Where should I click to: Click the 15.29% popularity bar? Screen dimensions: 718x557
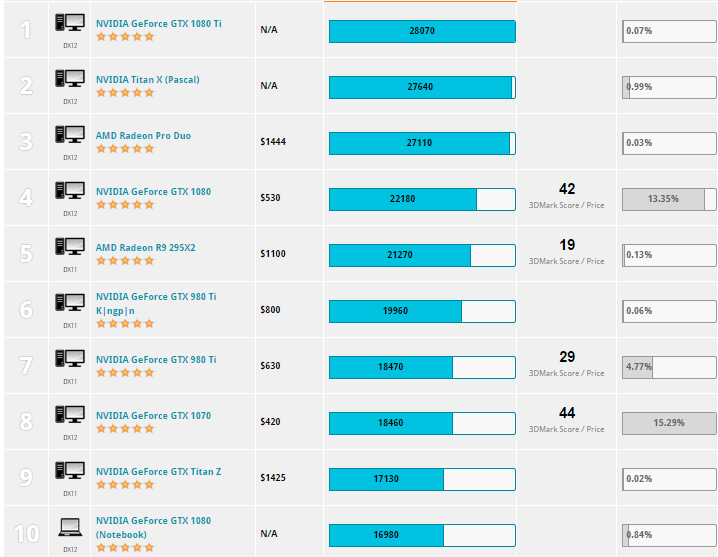click(668, 423)
